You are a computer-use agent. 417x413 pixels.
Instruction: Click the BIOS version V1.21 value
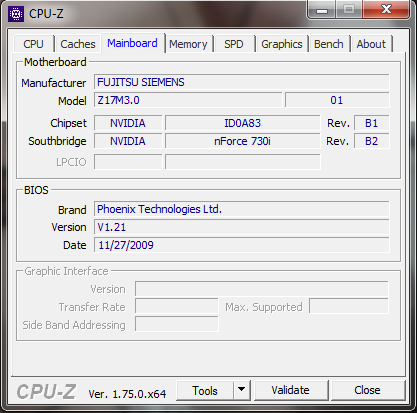click(241, 227)
